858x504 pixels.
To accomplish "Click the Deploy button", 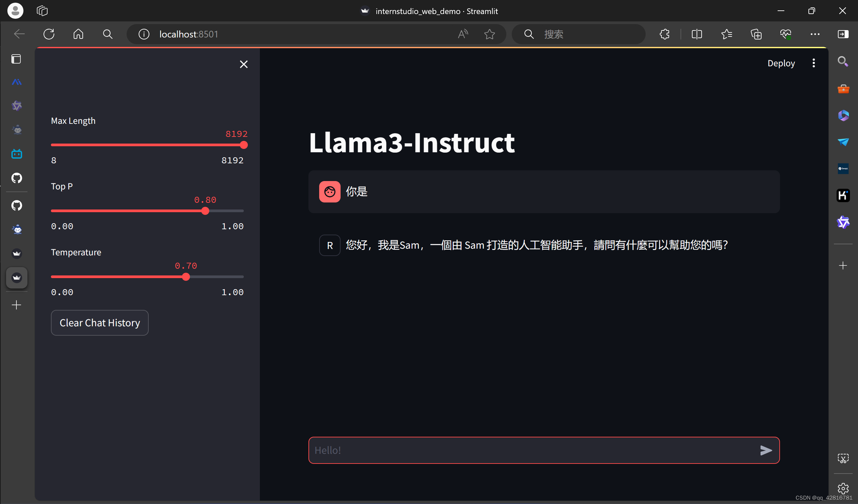I will click(x=781, y=63).
